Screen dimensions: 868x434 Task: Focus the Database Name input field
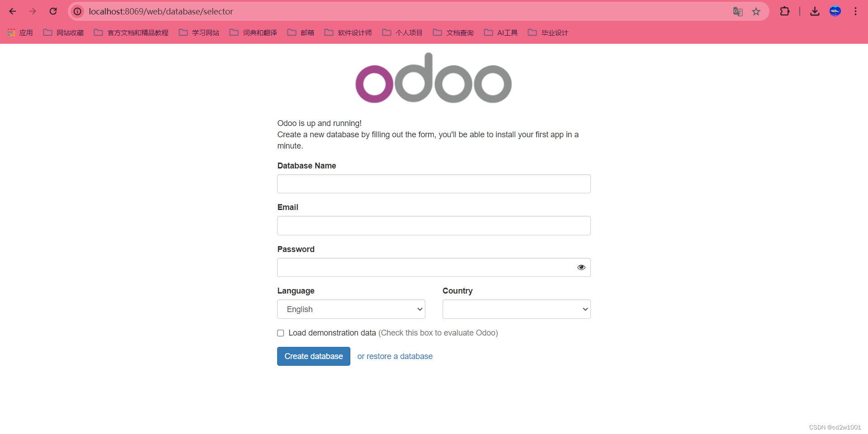coord(434,184)
